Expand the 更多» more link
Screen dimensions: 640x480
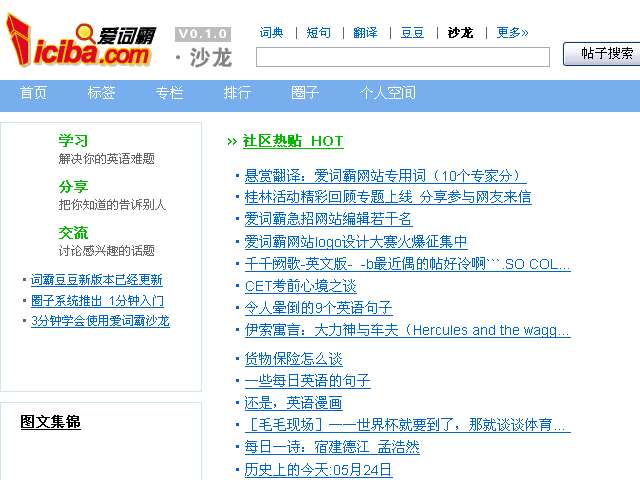click(x=512, y=33)
